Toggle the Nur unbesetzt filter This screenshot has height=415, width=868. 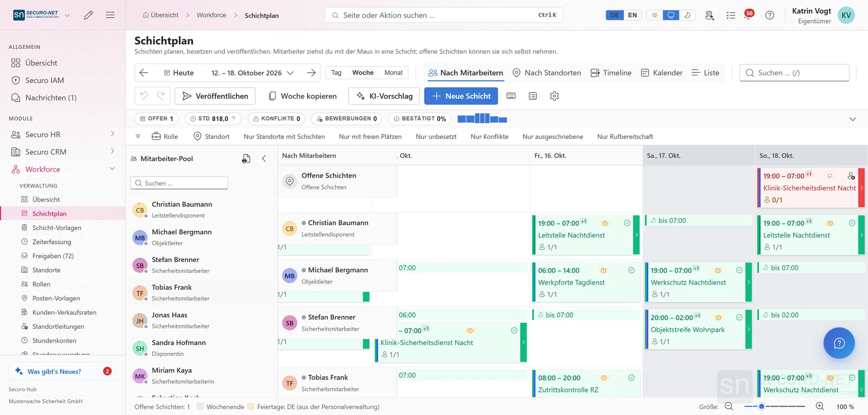tap(436, 137)
